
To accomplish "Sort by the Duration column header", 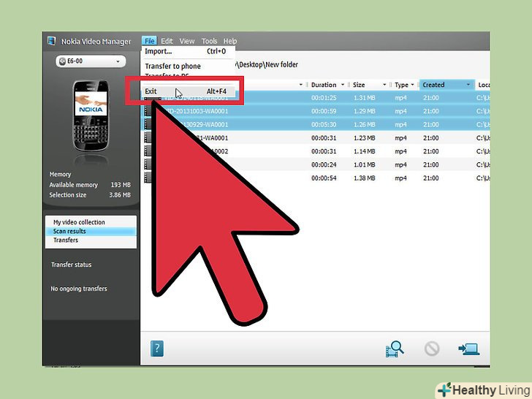I will click(323, 85).
